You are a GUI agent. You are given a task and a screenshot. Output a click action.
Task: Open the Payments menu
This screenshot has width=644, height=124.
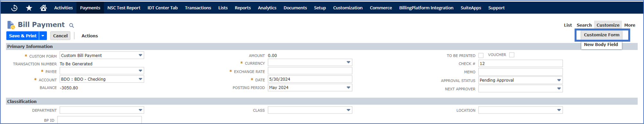pos(90,8)
